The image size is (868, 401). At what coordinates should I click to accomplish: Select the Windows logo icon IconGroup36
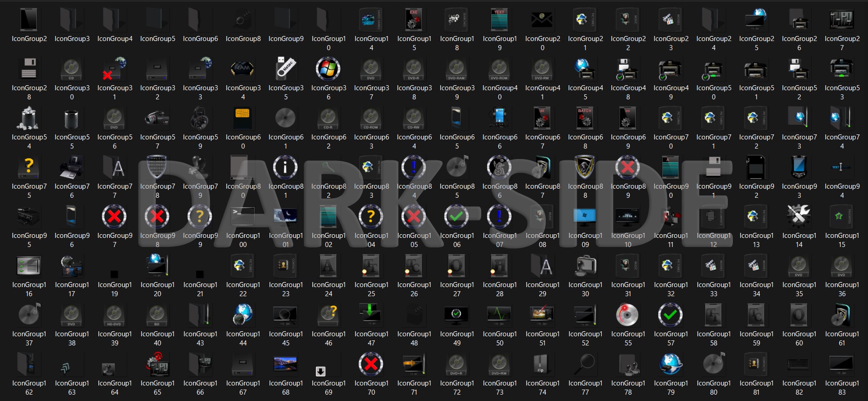pos(328,69)
